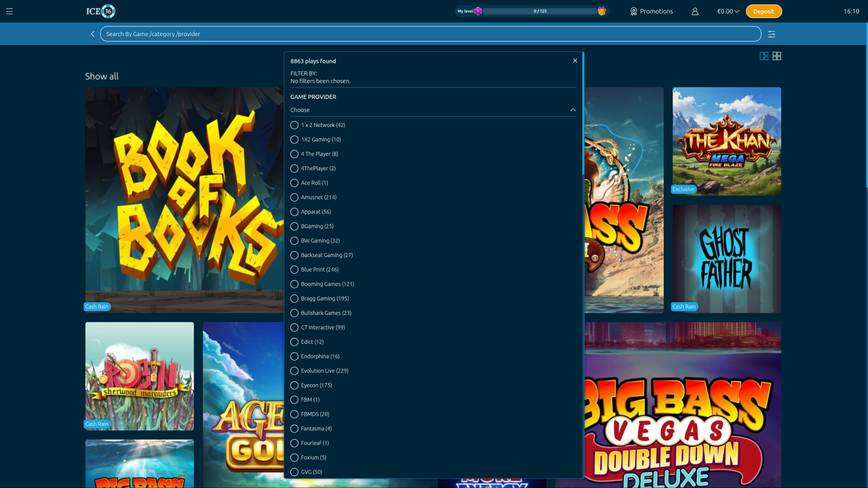Select Amusnet provider radio button
The image size is (868, 488).
click(x=294, y=197)
